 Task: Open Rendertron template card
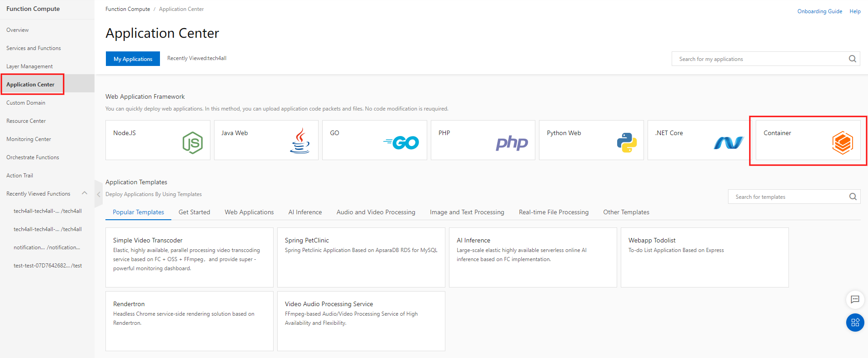click(190, 321)
